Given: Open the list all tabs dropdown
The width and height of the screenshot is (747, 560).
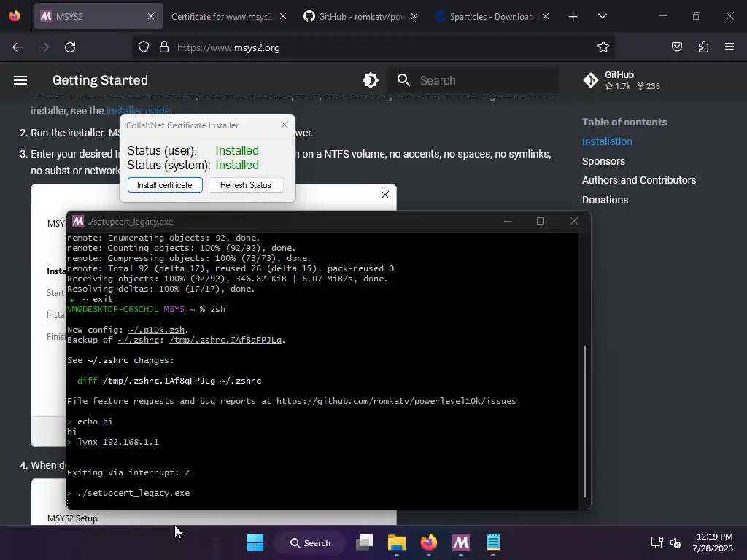Looking at the screenshot, I should click(x=602, y=16).
